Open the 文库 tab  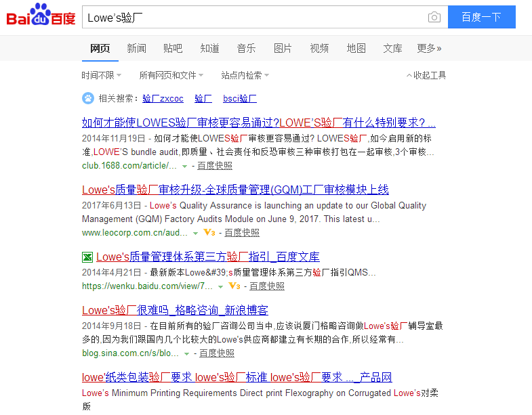pyautogui.click(x=392, y=49)
